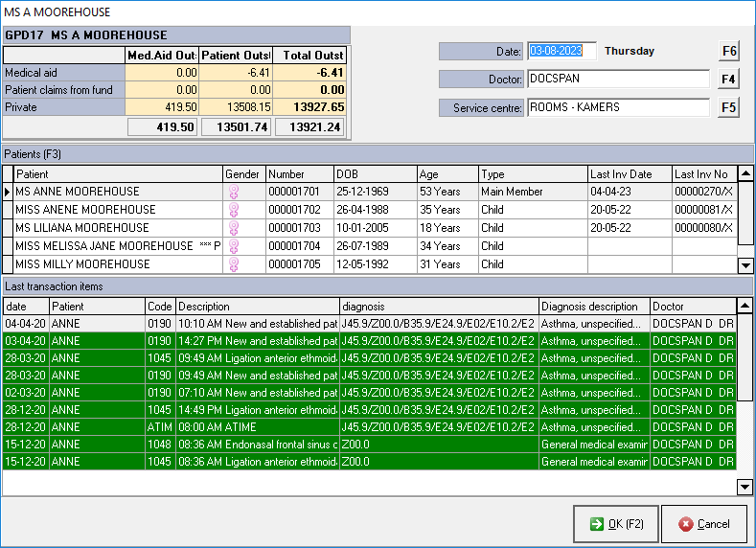Click the gender icon for Miss Anene Moorehouse
756x548 pixels.
pos(231,210)
